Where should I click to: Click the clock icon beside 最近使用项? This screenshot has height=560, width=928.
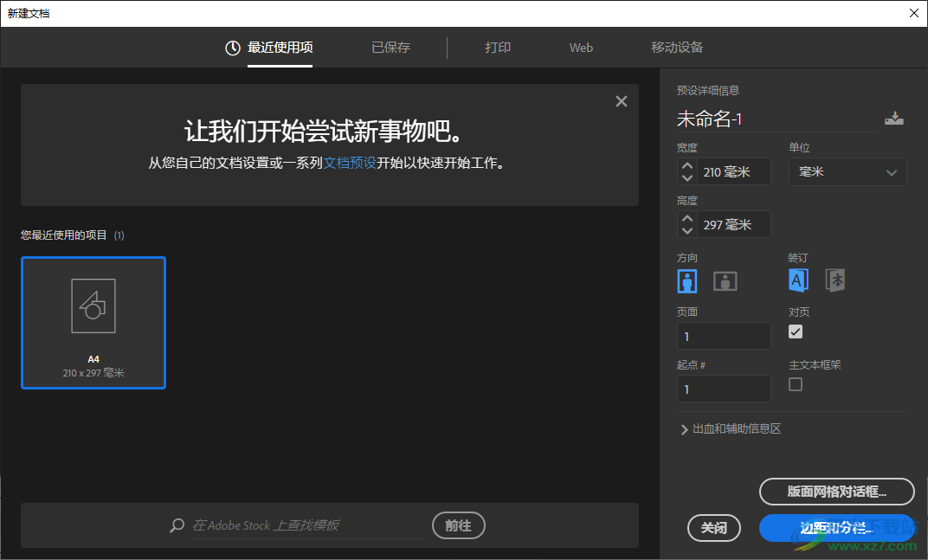230,48
